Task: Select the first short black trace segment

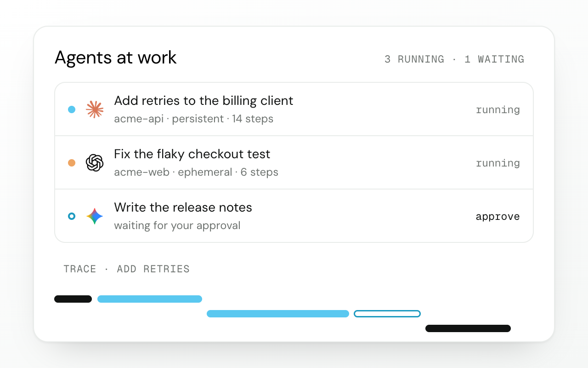Action: [x=73, y=299]
